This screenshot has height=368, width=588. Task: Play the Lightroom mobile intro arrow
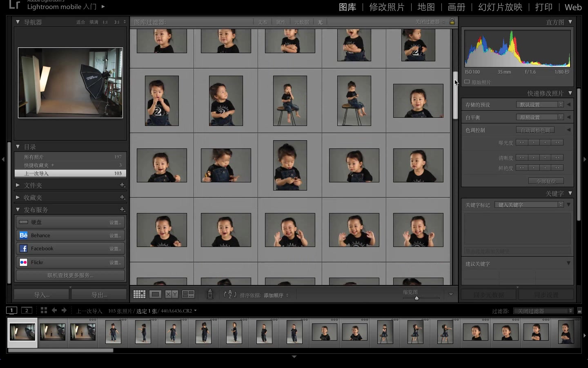pyautogui.click(x=103, y=7)
